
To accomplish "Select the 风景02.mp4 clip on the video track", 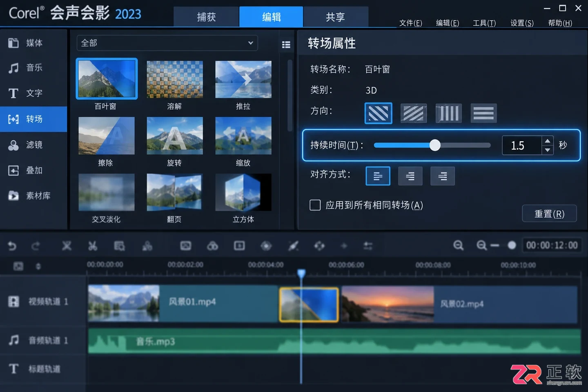I will 459,304.
